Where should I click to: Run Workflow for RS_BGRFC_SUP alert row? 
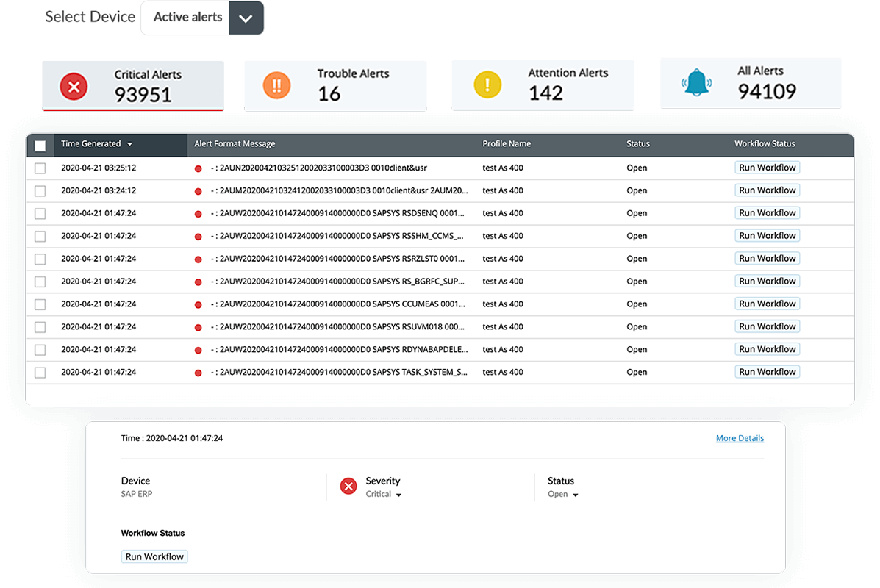click(x=768, y=281)
